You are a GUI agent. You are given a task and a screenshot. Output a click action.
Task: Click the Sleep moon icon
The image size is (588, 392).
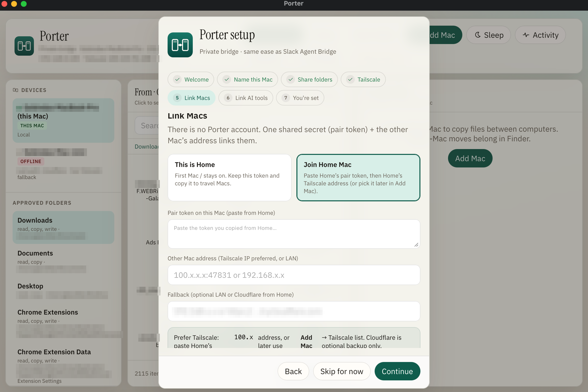pos(478,35)
